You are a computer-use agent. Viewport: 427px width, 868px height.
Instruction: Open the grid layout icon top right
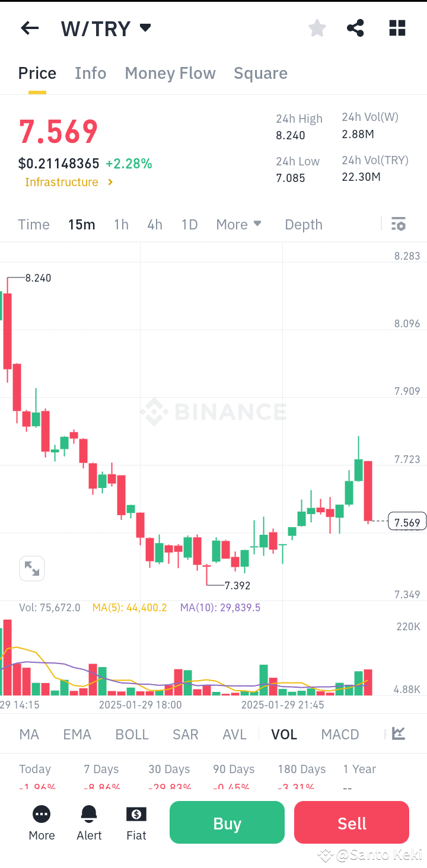coord(397,28)
